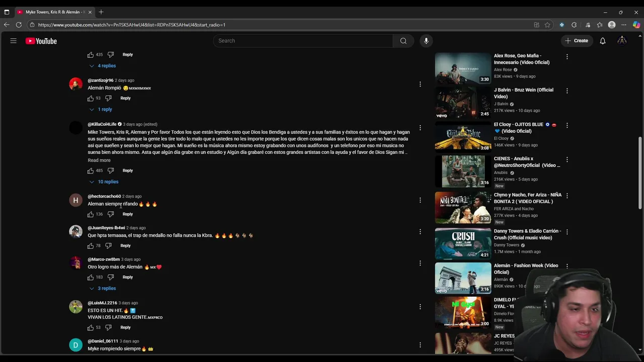The height and width of the screenshot is (362, 644).
Task: Open the YouTube account avatar menu
Action: pos(622,41)
